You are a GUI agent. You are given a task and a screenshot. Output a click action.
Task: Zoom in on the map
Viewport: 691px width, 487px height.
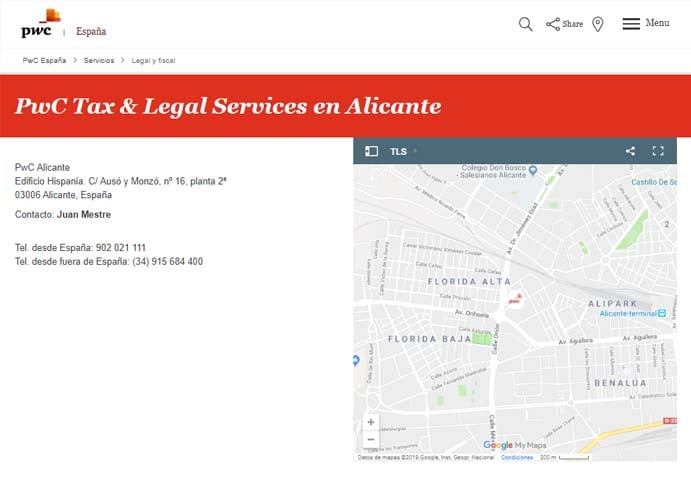pos(371,422)
